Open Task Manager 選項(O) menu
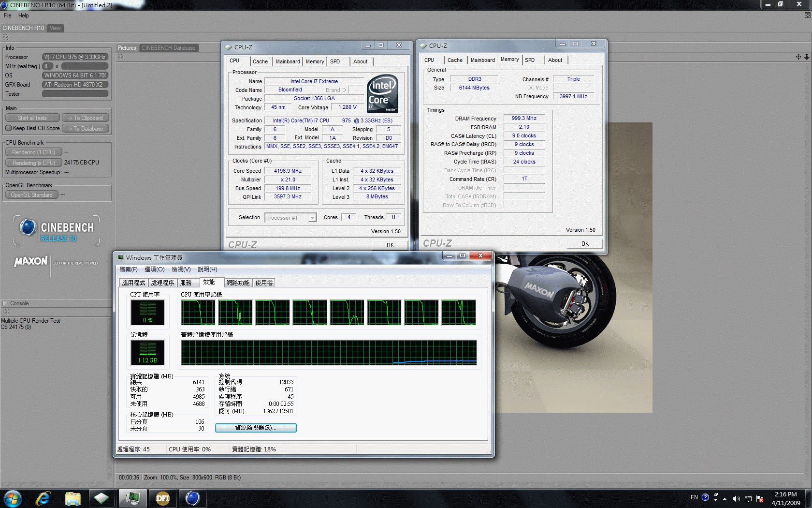 [155, 269]
